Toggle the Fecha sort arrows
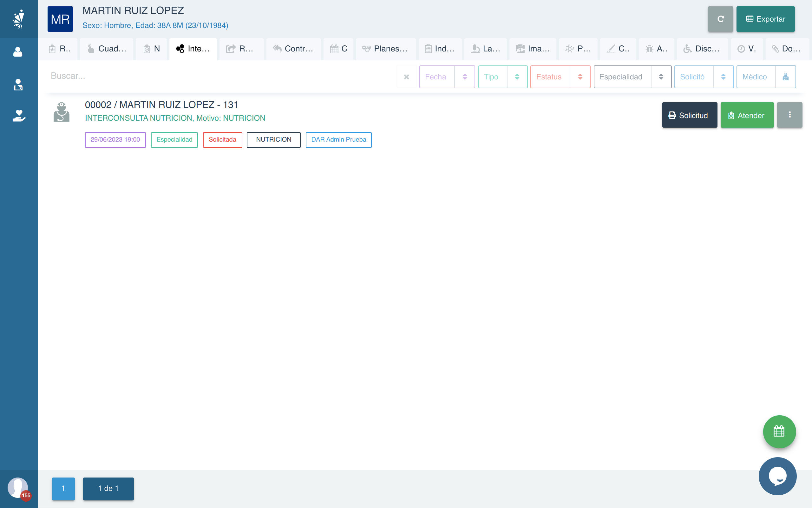This screenshot has width=812, height=508. [x=465, y=77]
